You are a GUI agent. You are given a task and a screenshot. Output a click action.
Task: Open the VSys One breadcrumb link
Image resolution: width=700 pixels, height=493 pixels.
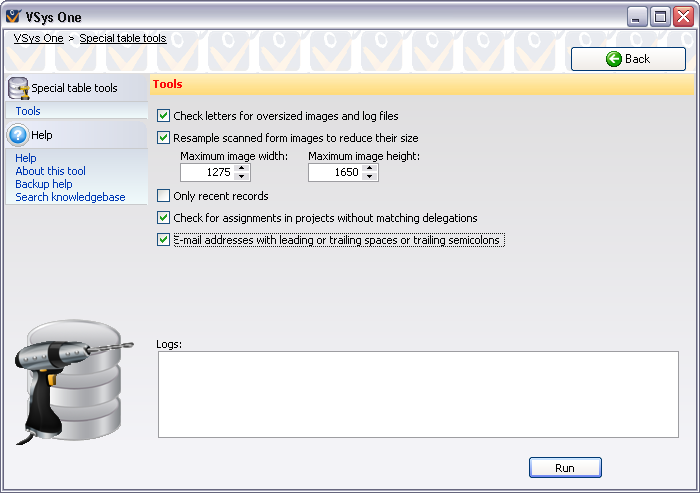(x=38, y=38)
